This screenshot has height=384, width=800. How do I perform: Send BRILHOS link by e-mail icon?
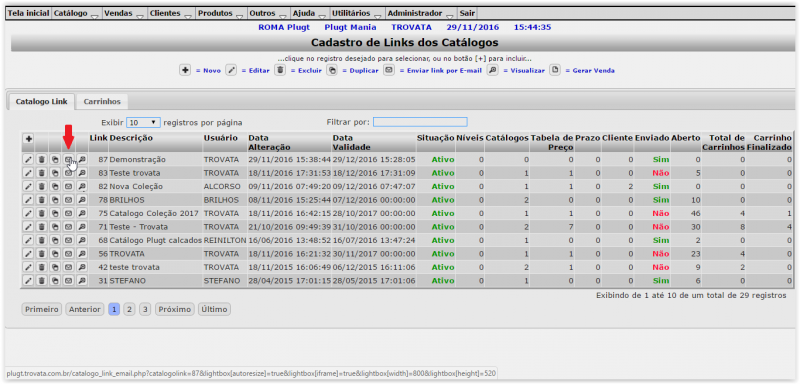[x=68, y=200]
